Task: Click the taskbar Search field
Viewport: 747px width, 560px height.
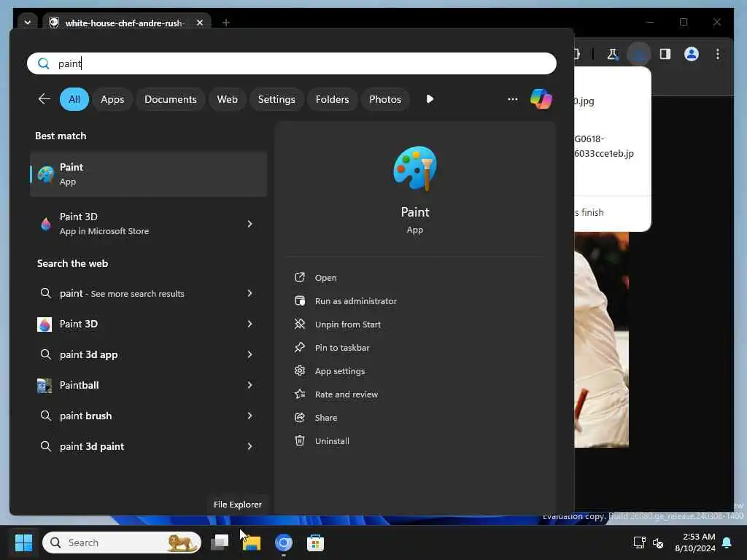Action: click(x=122, y=542)
